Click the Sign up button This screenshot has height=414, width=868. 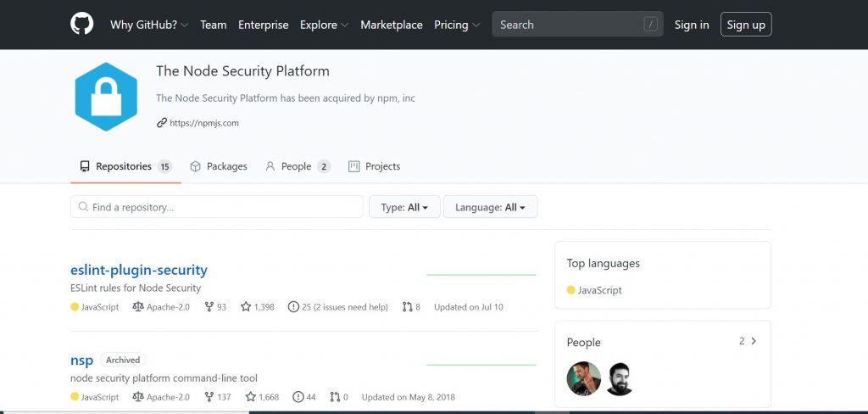point(746,25)
